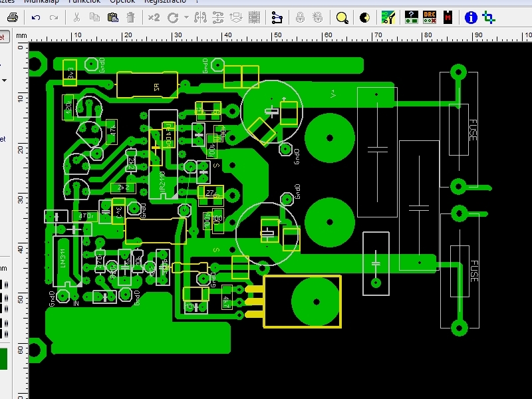Click the Print icon in the toolbar
The width and height of the screenshot is (532, 399).
[x=13, y=17]
